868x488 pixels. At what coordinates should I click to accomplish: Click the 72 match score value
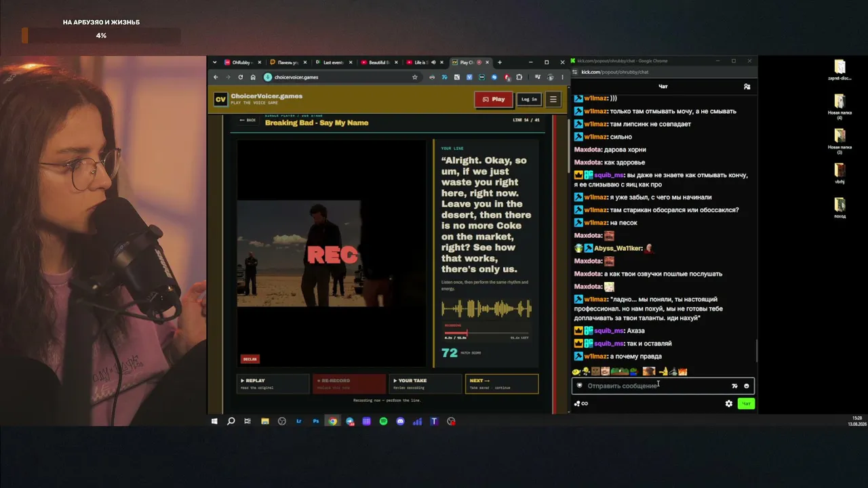[449, 352]
